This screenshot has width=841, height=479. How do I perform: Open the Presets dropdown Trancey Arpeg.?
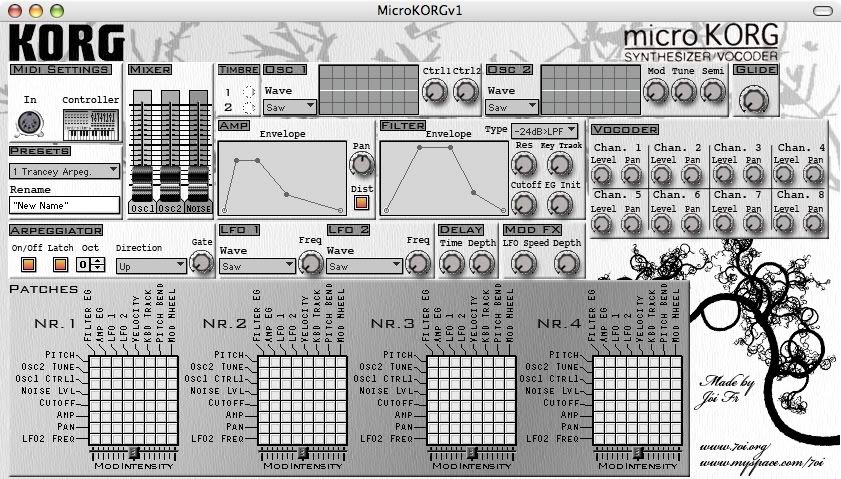(64, 171)
